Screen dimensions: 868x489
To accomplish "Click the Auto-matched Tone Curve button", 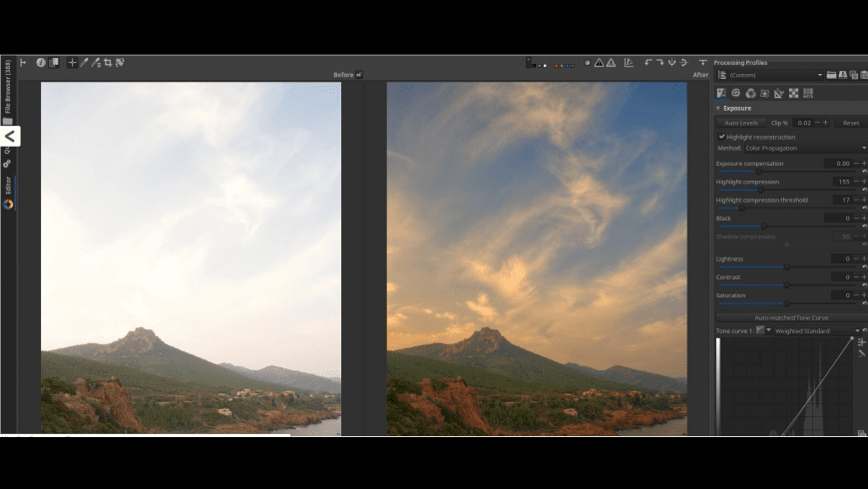I will (x=791, y=318).
